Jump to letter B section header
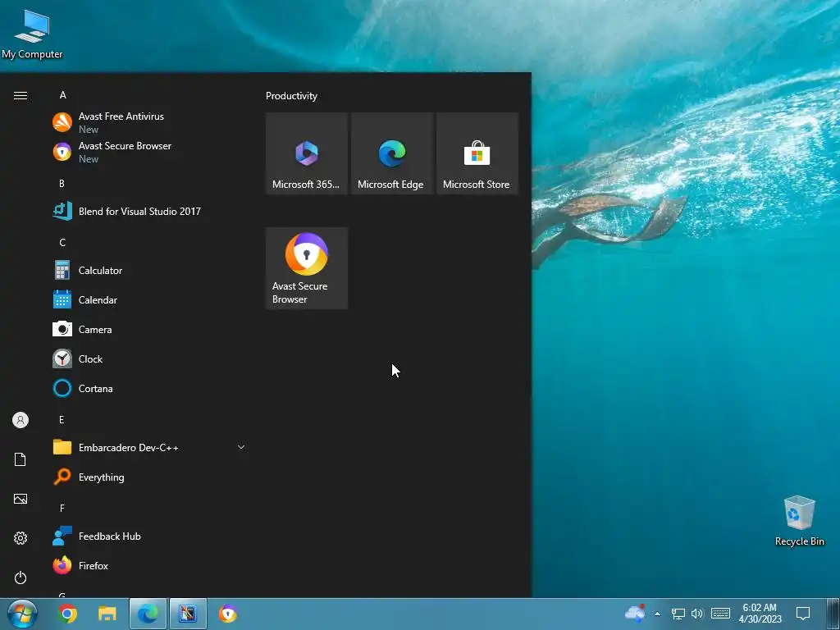840x630 pixels. (x=62, y=184)
